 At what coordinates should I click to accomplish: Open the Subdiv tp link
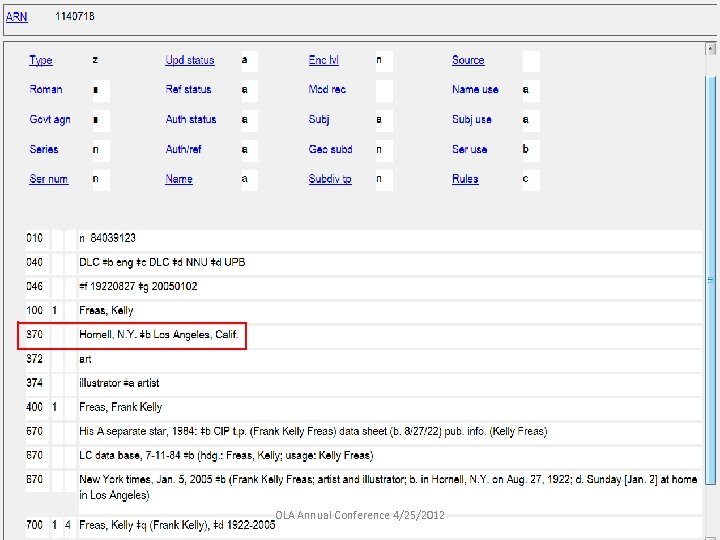pyautogui.click(x=330, y=179)
